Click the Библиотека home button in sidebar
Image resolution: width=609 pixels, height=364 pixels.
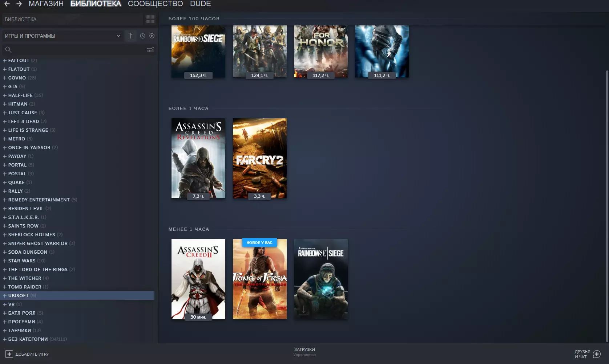coord(73,19)
